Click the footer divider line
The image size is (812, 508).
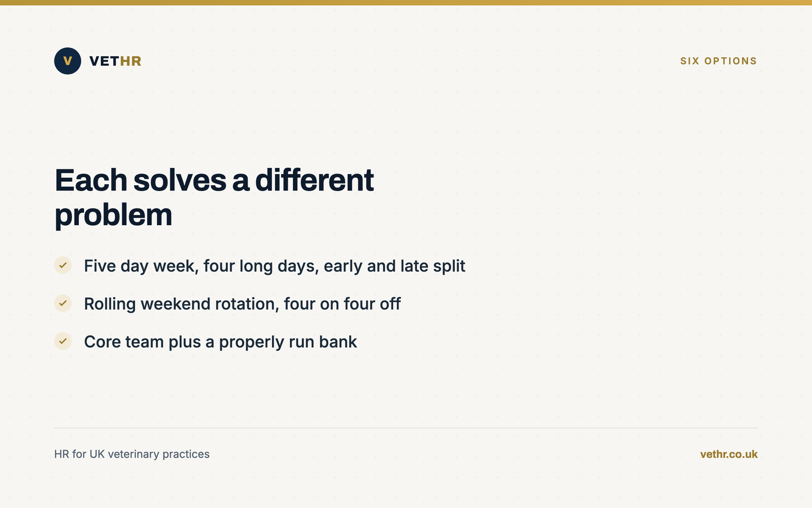[x=406, y=428]
